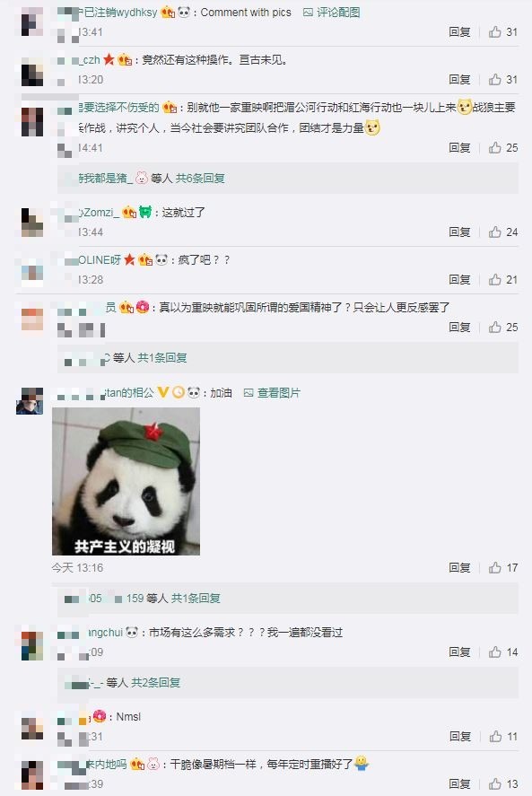Click the 查看图片 link beside 加油
The height and width of the screenshot is (796, 532).
point(272,392)
